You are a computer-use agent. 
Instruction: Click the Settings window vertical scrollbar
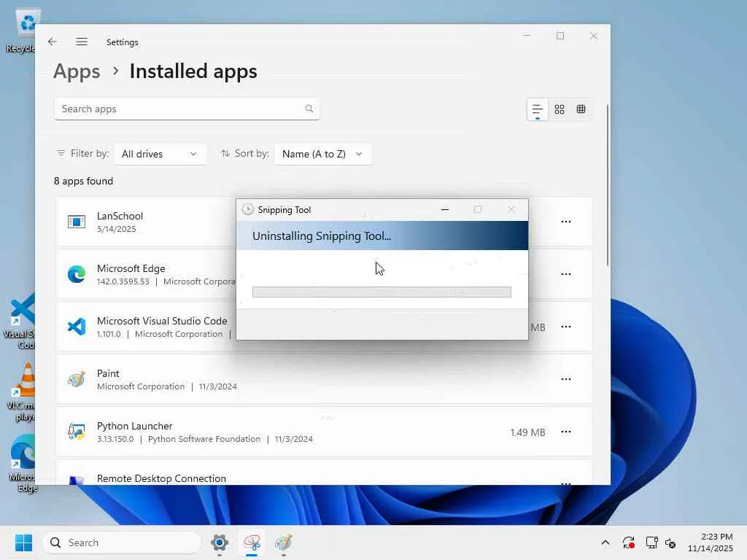(x=608, y=184)
